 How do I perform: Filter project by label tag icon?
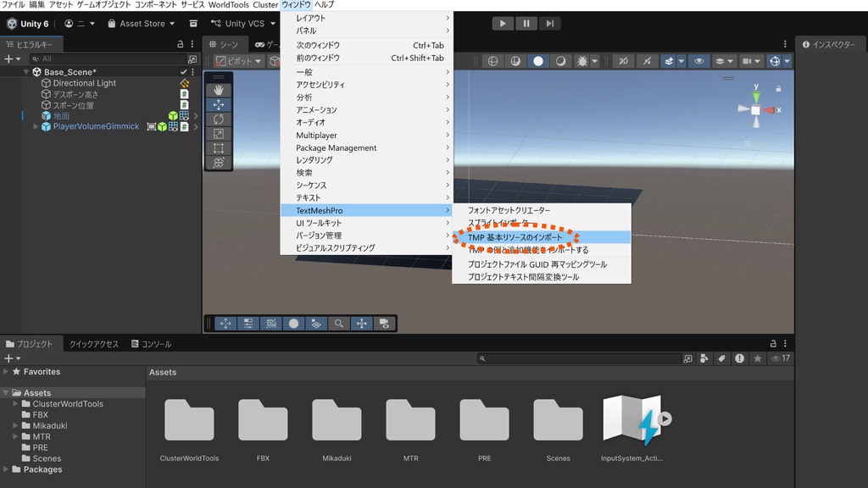pos(722,358)
